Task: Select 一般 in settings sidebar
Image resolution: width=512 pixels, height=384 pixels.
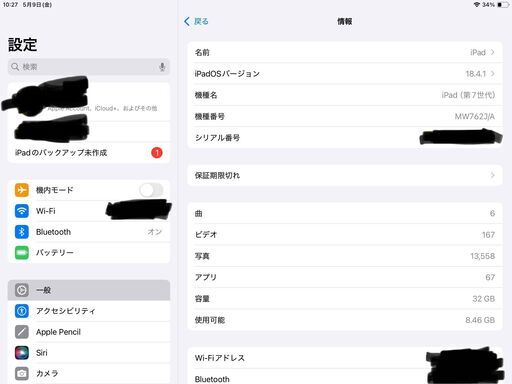Action: point(89,290)
